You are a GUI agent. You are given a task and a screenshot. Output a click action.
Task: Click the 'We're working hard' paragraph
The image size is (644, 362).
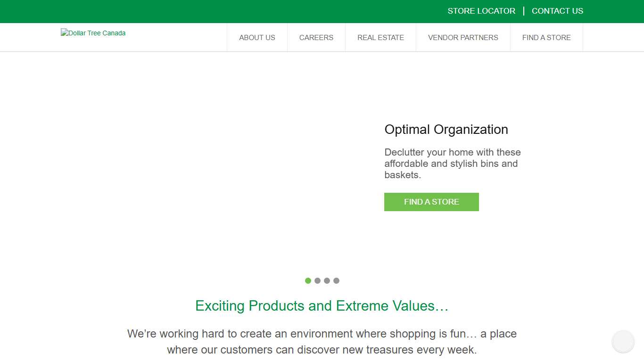tap(322, 342)
